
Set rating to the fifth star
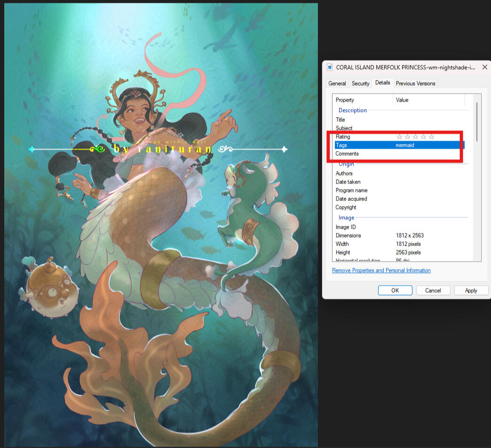[431, 137]
